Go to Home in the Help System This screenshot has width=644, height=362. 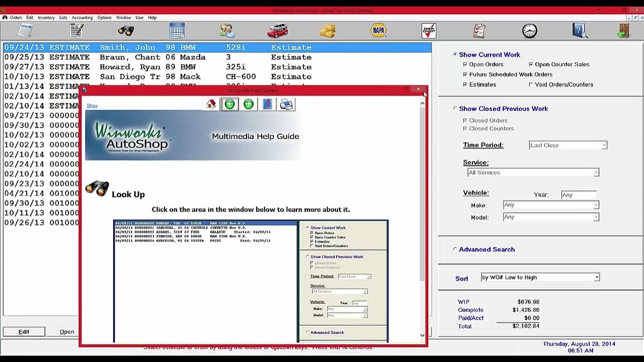[x=211, y=104]
